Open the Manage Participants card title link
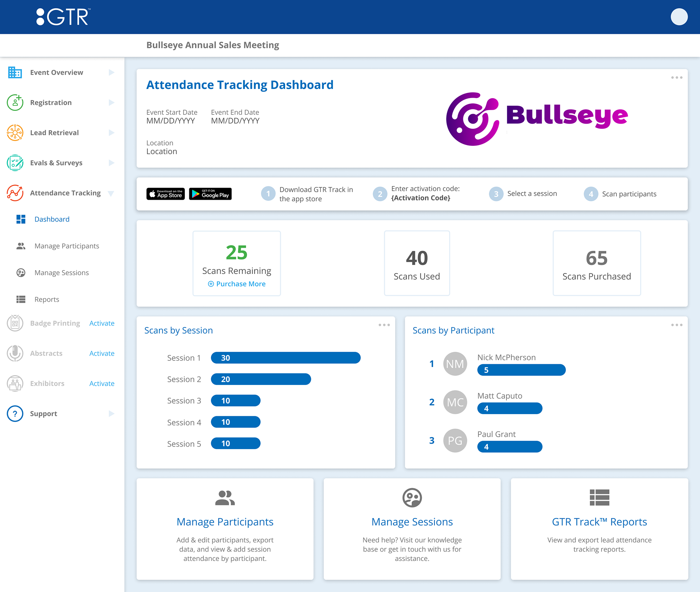700x592 pixels. coord(225,522)
